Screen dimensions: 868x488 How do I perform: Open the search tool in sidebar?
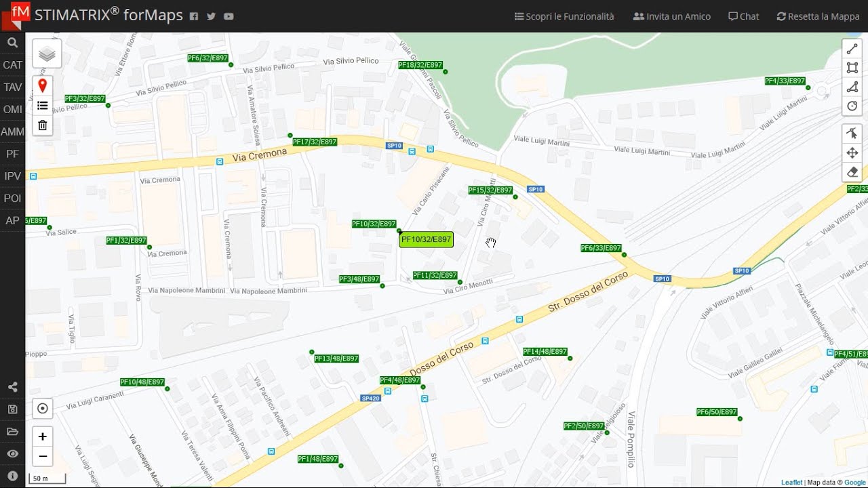click(12, 43)
